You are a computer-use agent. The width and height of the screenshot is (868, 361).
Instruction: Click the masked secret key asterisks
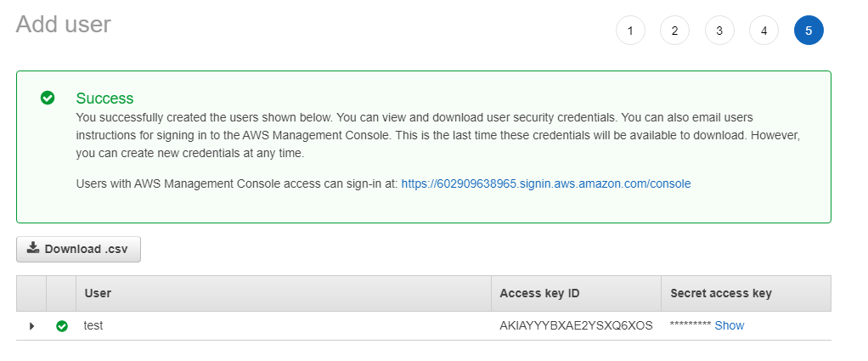690,325
